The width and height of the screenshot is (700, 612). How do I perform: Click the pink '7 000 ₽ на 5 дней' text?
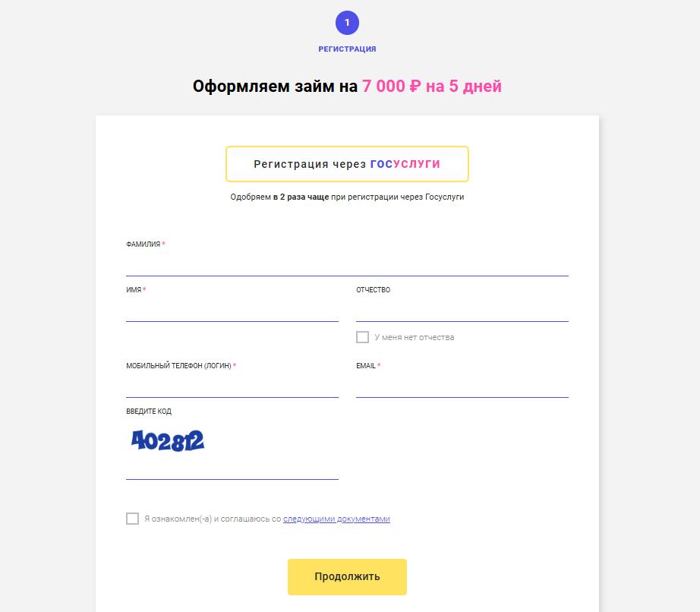coord(431,86)
